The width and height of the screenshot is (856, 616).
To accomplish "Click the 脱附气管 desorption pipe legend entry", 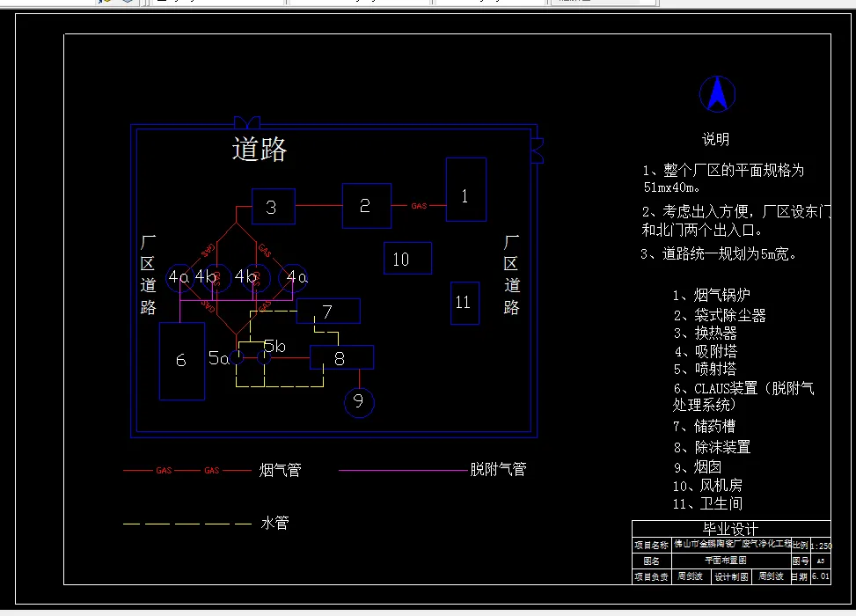I will click(499, 468).
